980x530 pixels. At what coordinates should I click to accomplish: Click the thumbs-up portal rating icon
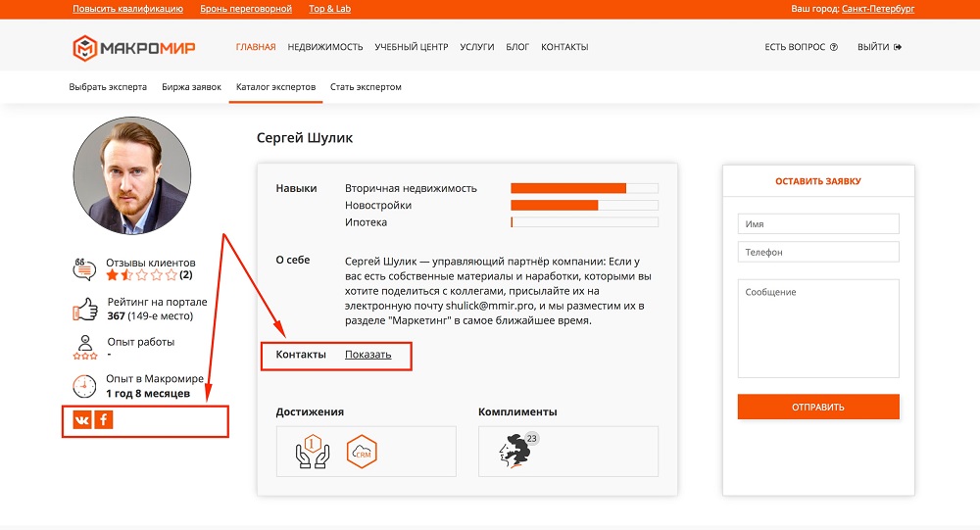[x=85, y=309]
